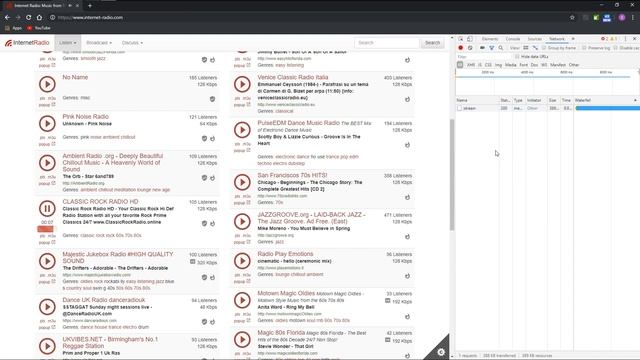
Task: Open the Discuss dropdown menu
Action: click(x=132, y=42)
